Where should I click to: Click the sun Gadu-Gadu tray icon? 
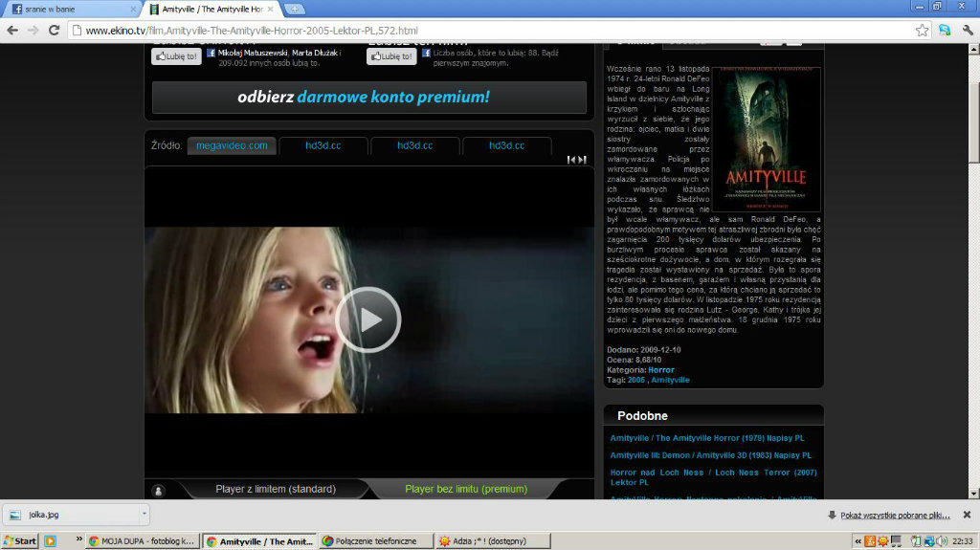[x=883, y=541]
